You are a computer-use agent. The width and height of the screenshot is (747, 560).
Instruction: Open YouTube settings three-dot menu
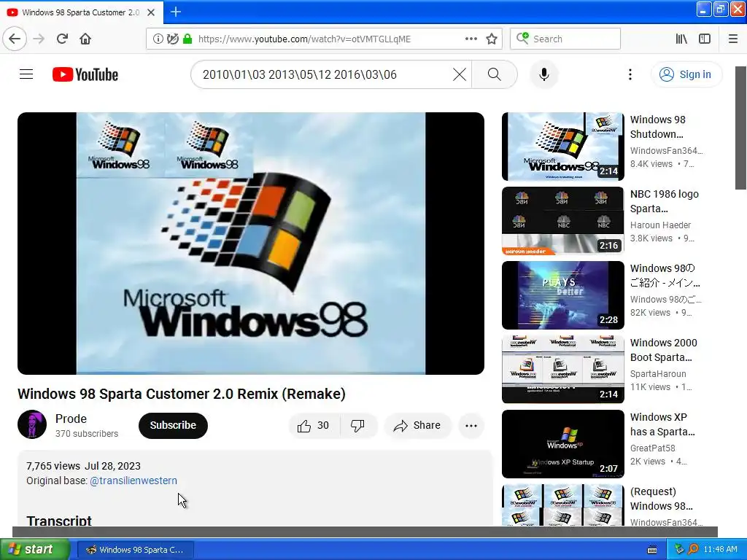click(630, 74)
